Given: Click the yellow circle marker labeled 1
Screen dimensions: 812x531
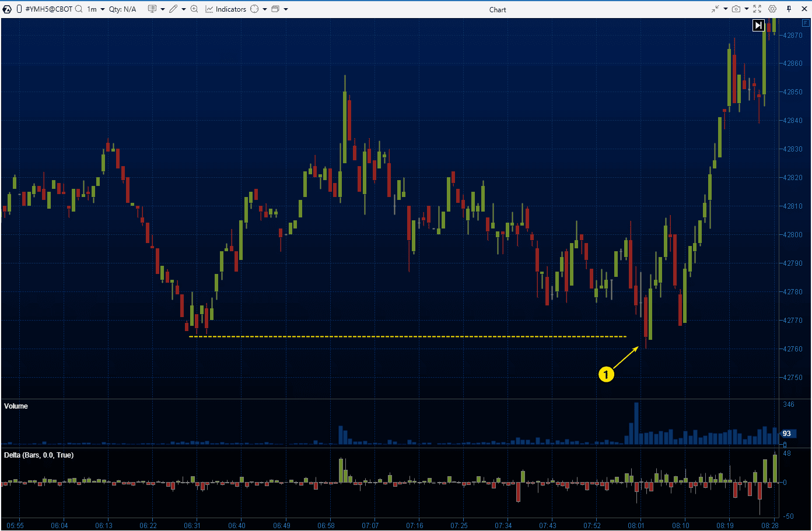Looking at the screenshot, I should coord(605,375).
